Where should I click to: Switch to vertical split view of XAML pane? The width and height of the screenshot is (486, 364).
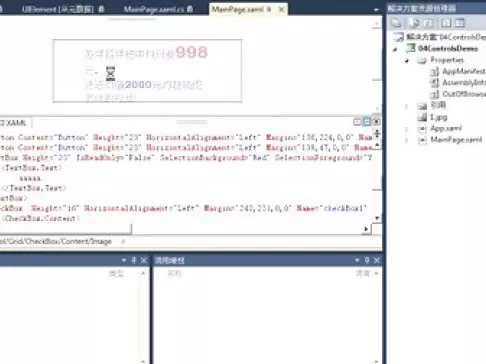[357, 122]
